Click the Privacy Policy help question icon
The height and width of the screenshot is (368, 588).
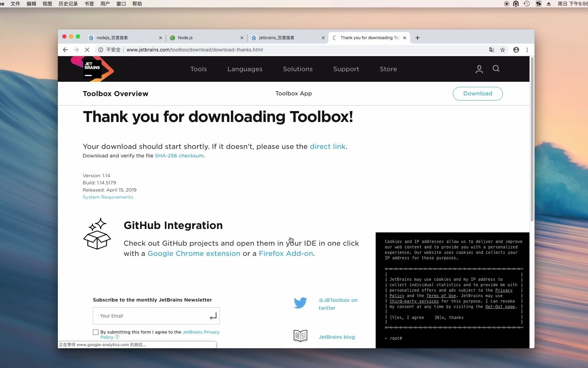tap(117, 337)
